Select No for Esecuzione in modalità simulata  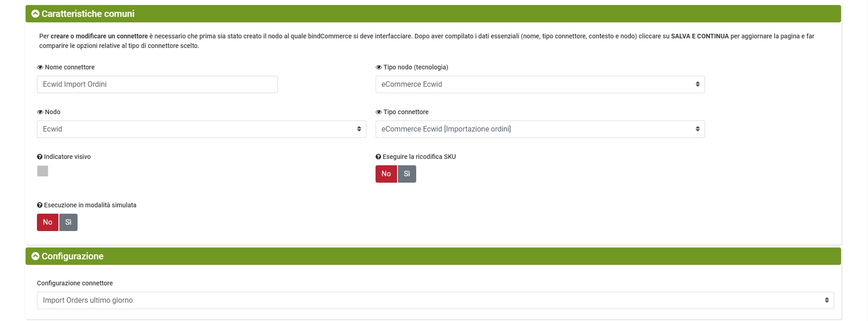47,222
